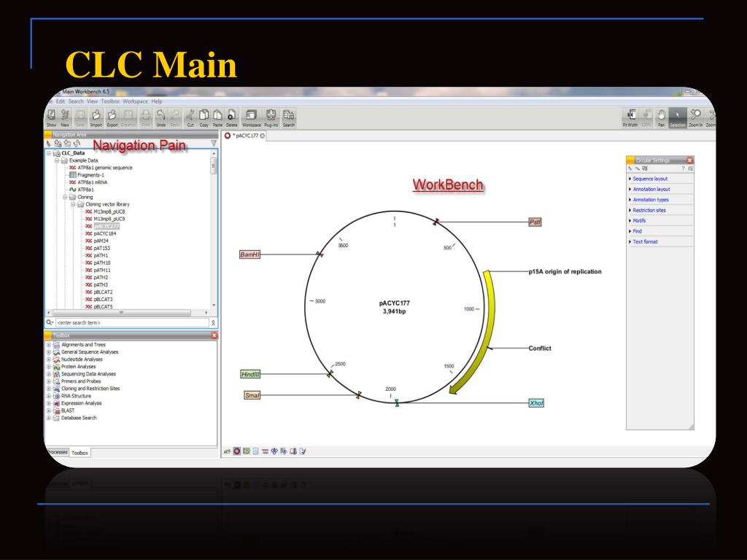Open the Plug-ins toolbar icon
Screen dimensions: 747x560
(x=271, y=117)
